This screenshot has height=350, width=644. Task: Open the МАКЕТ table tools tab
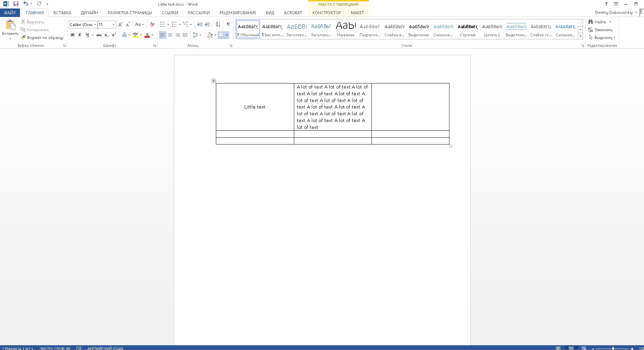[357, 13]
